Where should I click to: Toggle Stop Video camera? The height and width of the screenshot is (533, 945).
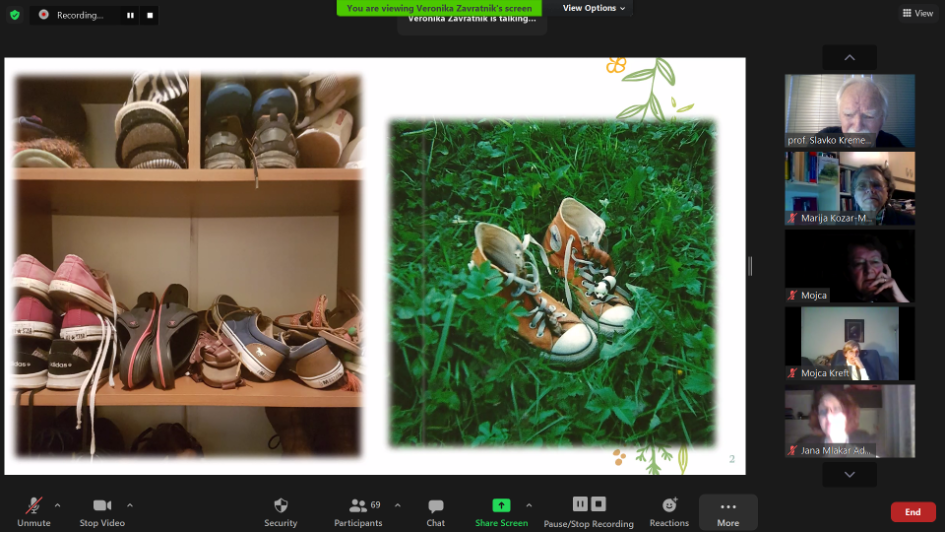101,506
